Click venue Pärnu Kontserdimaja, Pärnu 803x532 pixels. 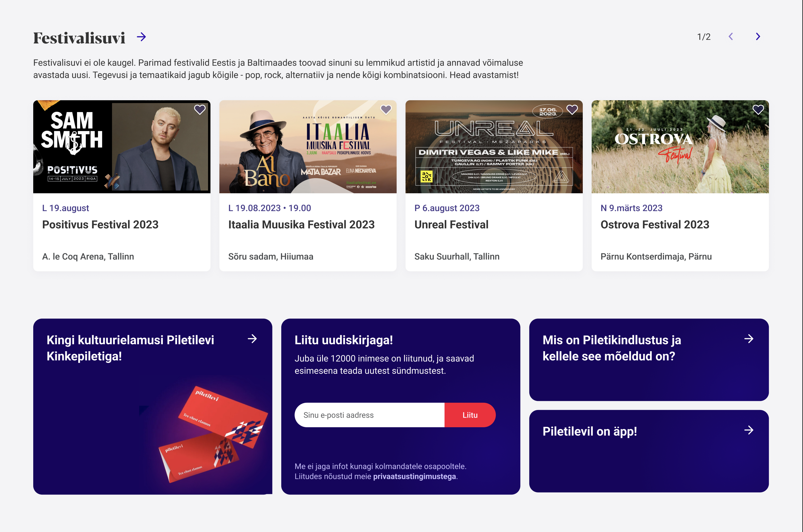tap(656, 257)
